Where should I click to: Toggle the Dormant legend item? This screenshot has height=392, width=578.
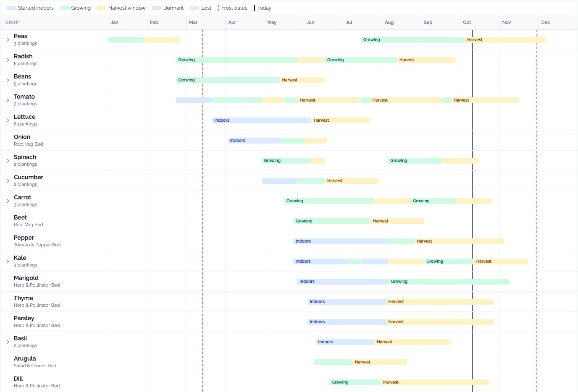pos(168,8)
